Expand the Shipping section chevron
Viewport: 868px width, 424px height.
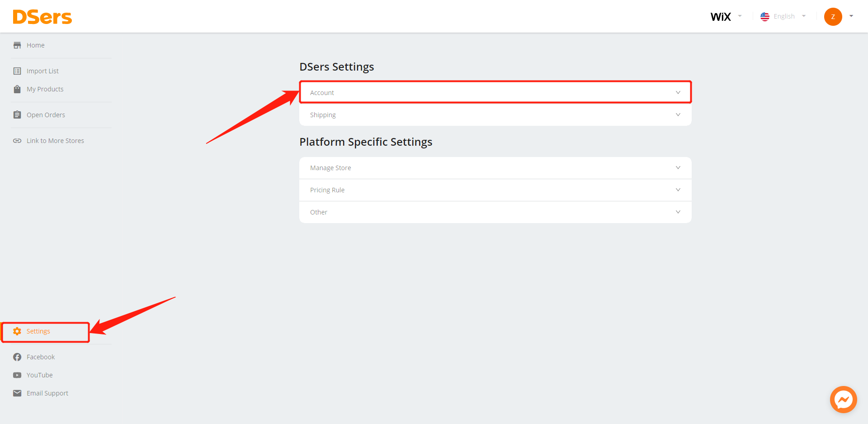[x=678, y=114]
